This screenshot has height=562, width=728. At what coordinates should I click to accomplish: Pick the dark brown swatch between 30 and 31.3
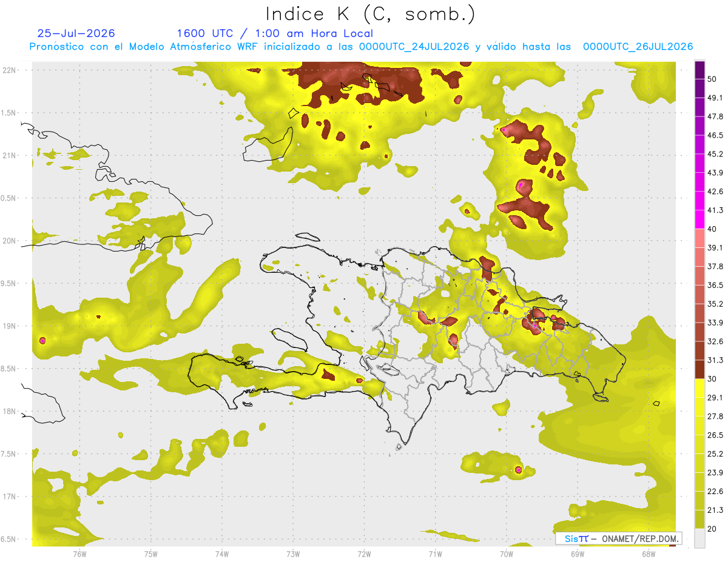[699, 369]
